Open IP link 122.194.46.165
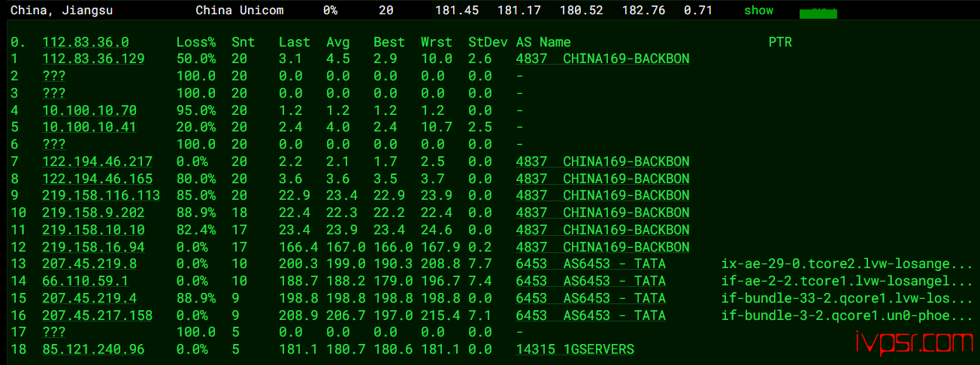This screenshot has width=980, height=365. pos(98,179)
